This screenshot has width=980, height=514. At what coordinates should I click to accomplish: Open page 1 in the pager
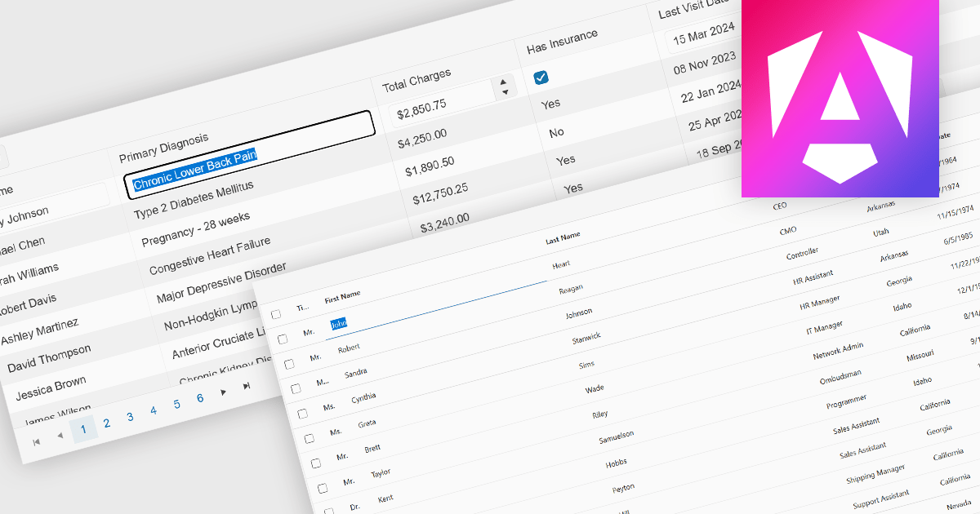click(83, 429)
